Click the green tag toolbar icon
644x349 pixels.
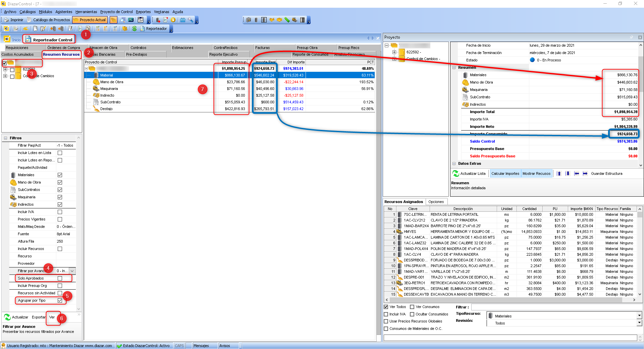coord(287,20)
